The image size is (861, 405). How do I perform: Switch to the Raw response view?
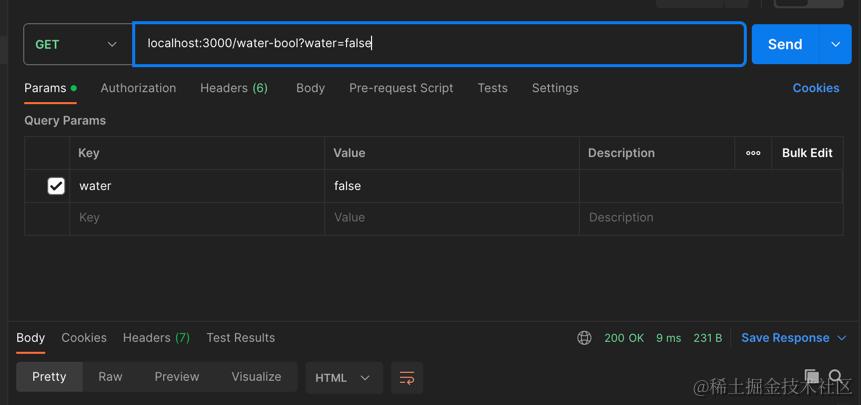pos(110,377)
